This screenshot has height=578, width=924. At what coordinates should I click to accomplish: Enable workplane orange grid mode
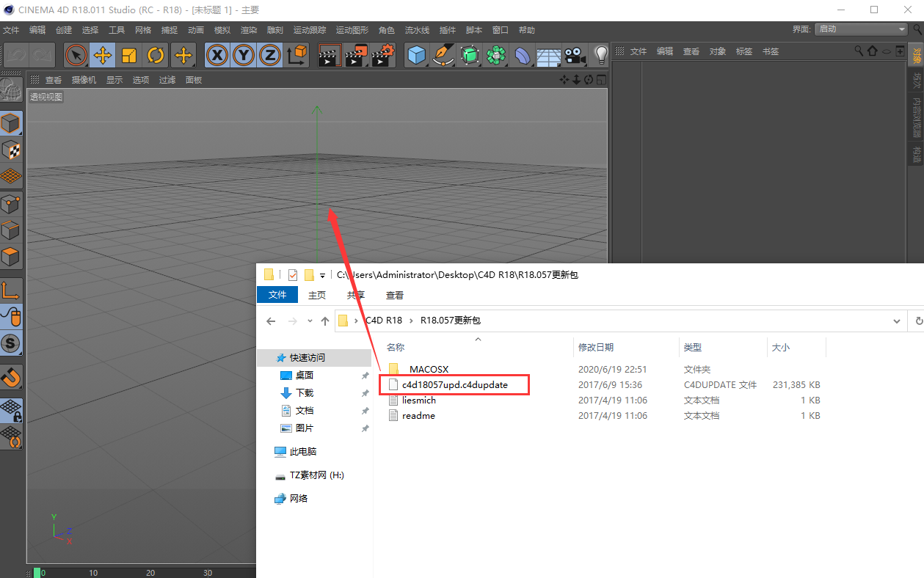coord(11,176)
